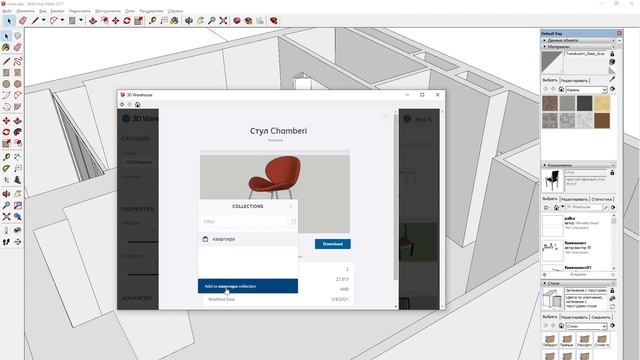Click the Add to квартира collection button
640x360 pixels.
(248, 286)
